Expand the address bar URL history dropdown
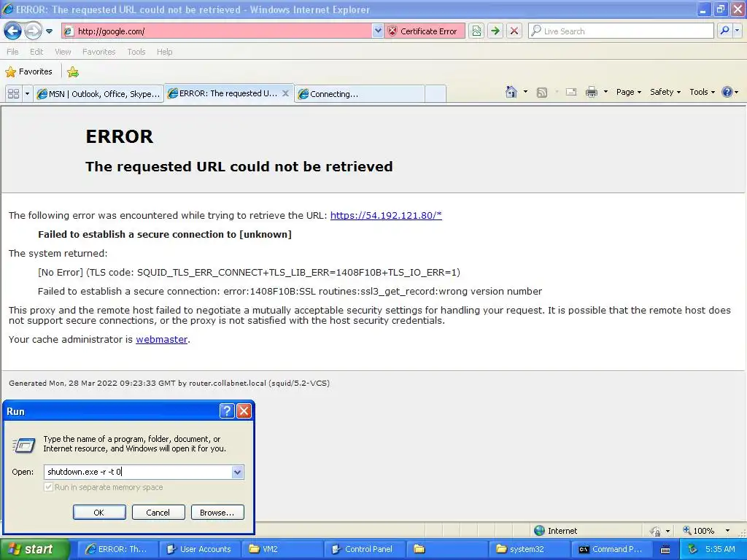Viewport: 747px width, 560px height. (x=378, y=31)
